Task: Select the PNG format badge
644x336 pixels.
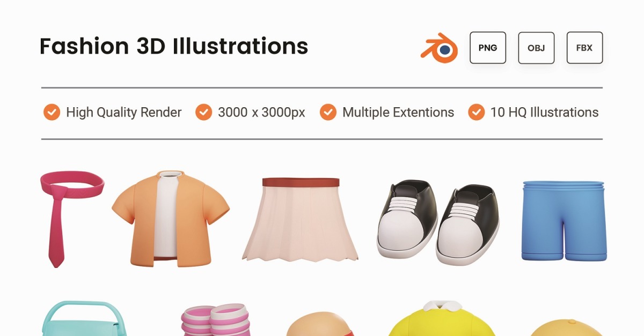Action: 488,48
